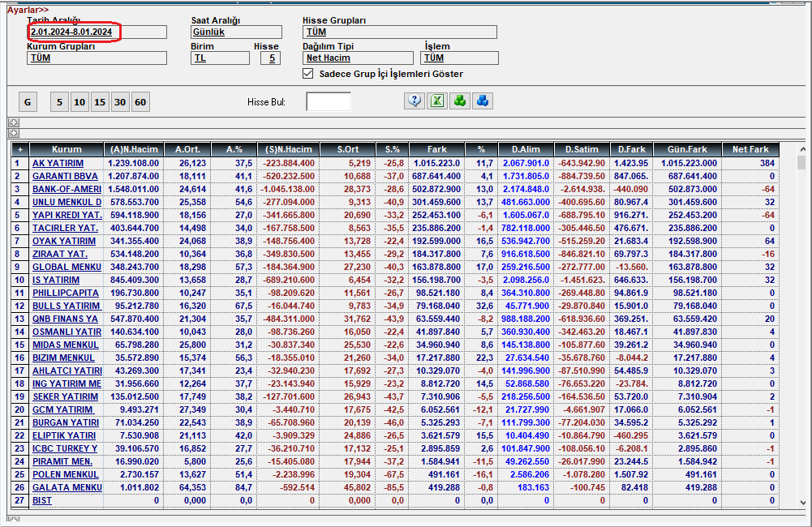
Task: Sort by the S.Ort column header
Action: (x=348, y=149)
